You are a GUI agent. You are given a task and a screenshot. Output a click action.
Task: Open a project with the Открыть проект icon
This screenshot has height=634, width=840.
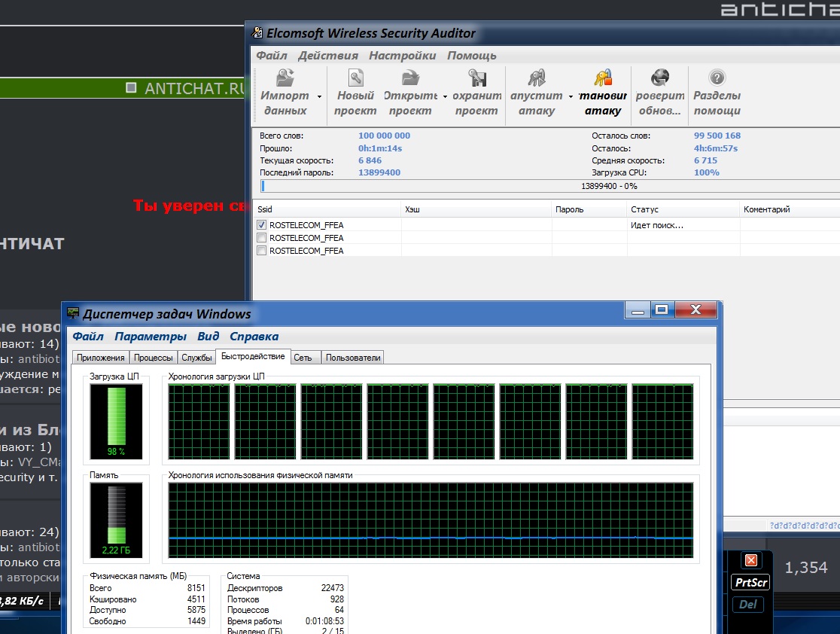(x=410, y=78)
